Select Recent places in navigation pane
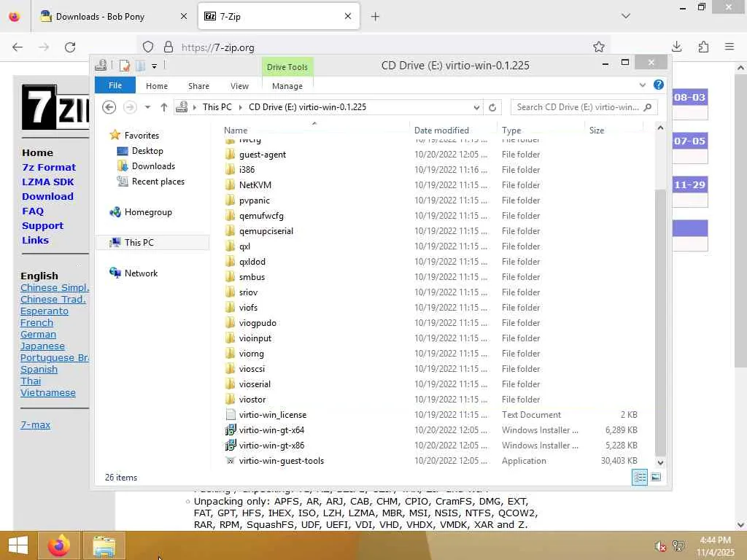The width and height of the screenshot is (747, 560). 158,182
